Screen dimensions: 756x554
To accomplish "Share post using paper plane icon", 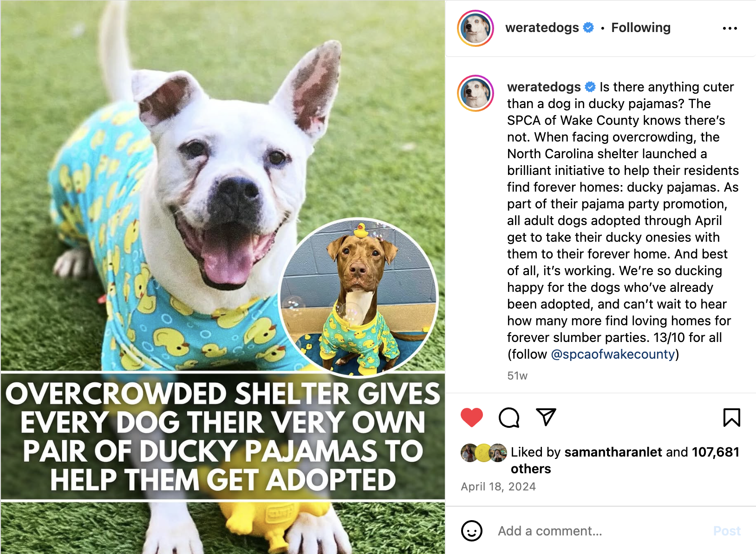I will point(546,417).
